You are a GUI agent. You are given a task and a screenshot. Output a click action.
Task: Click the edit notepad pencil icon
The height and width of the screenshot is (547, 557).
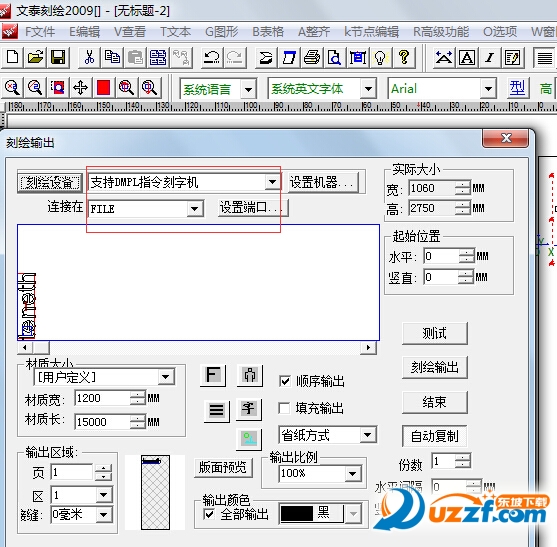[512, 57]
